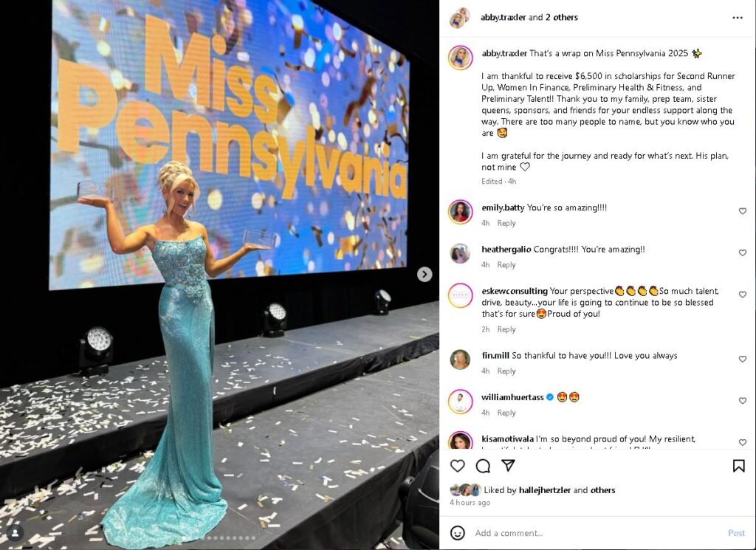View the '2 others' collaborators list
Viewport: 756px width, 550px height.
[562, 18]
